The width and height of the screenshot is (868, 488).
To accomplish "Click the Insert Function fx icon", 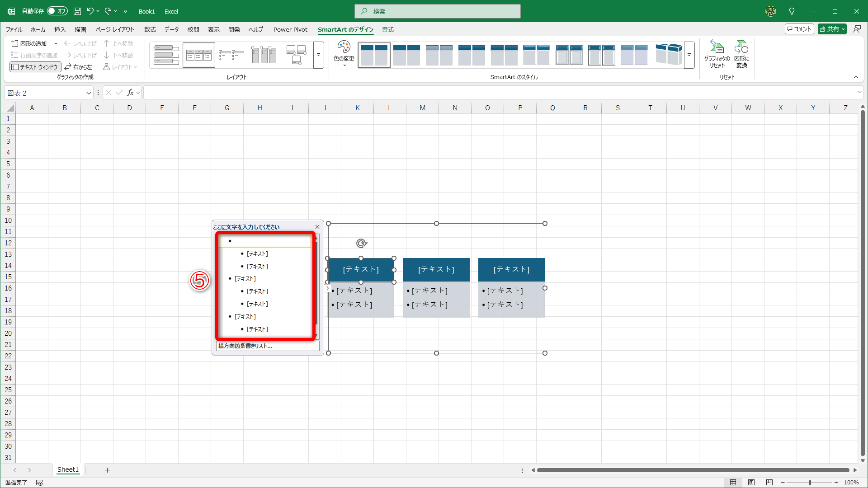I will (130, 93).
